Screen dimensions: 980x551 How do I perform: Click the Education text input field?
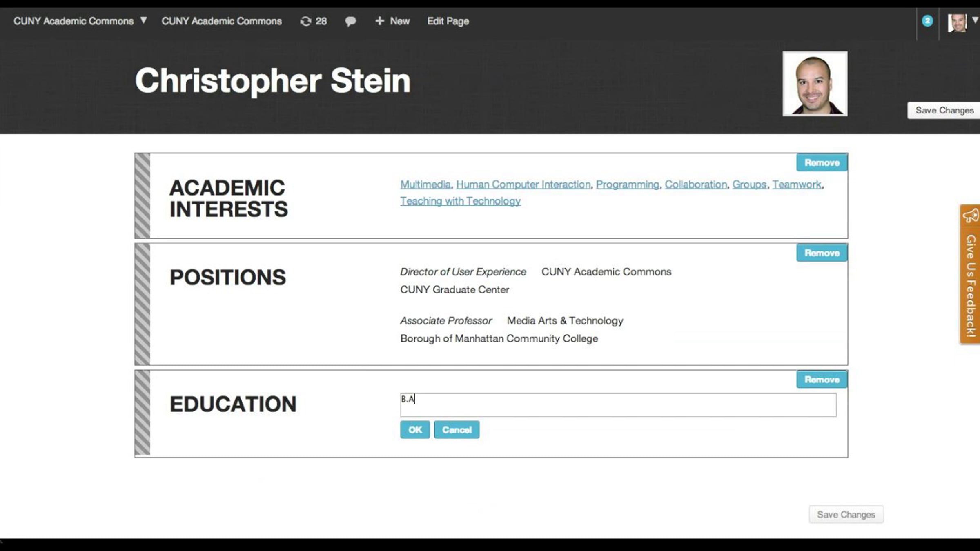618,405
